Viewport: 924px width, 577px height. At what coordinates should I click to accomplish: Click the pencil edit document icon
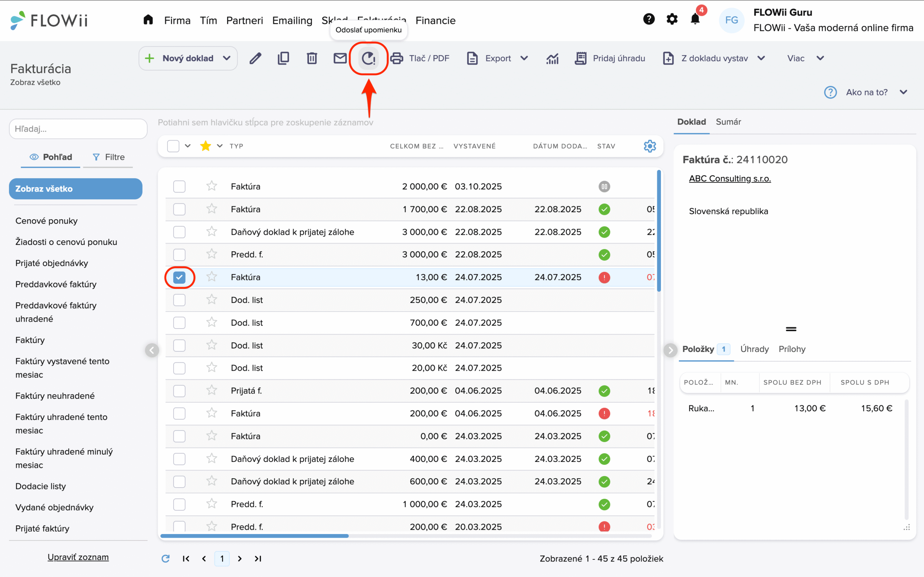coord(255,58)
